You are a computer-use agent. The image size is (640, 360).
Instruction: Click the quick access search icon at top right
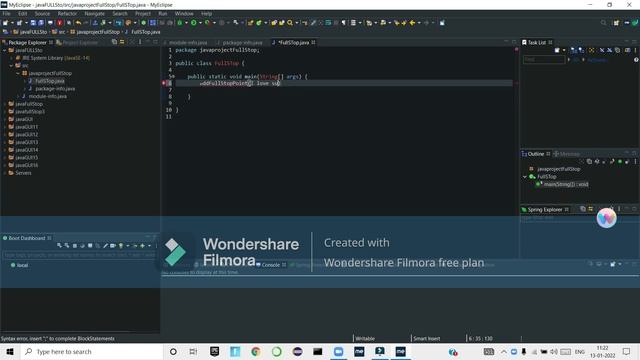603,23
